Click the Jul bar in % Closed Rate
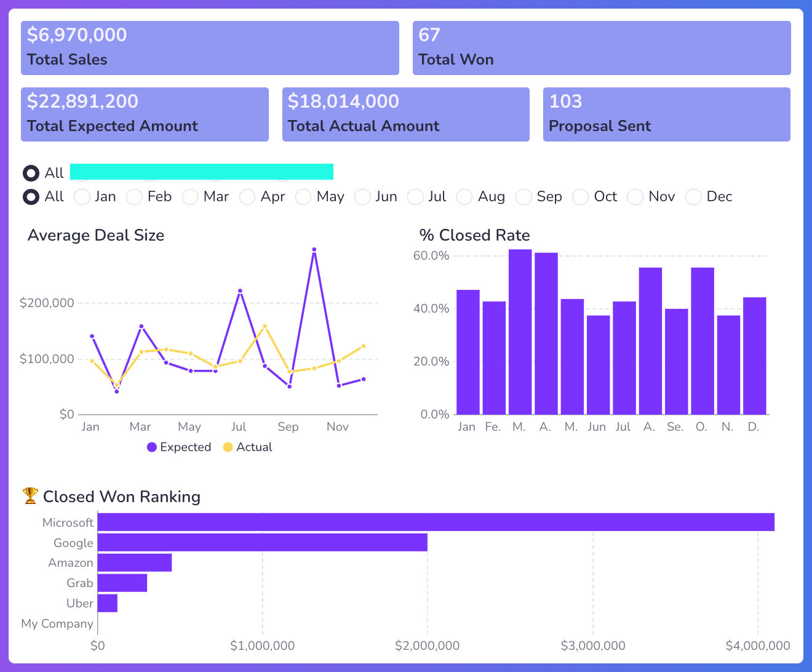 (624, 358)
